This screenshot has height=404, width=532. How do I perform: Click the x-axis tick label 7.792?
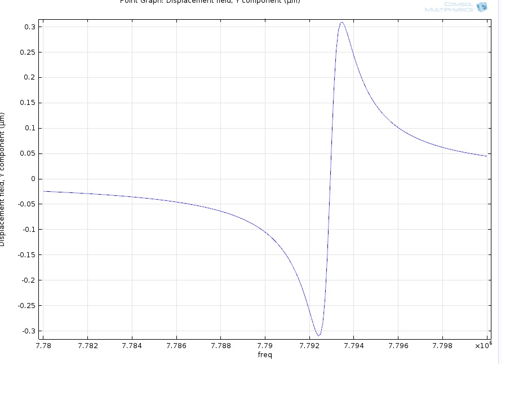[309, 345]
